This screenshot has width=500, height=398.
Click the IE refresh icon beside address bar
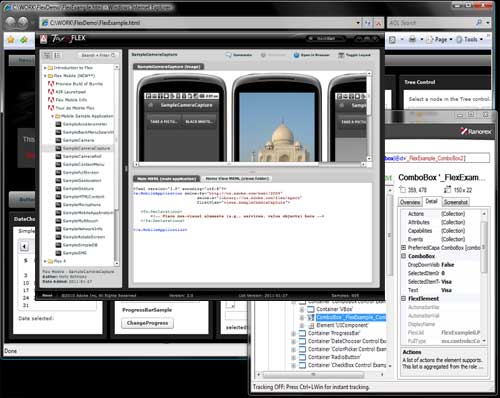(368, 23)
